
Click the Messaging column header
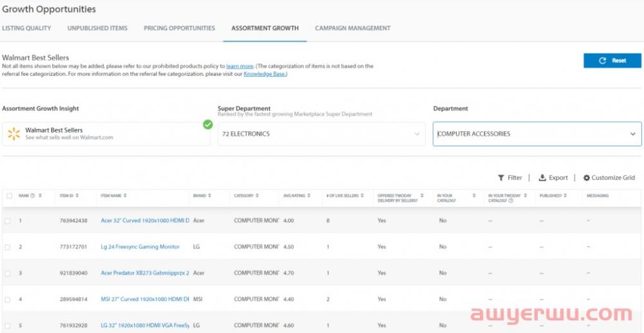(x=598, y=196)
